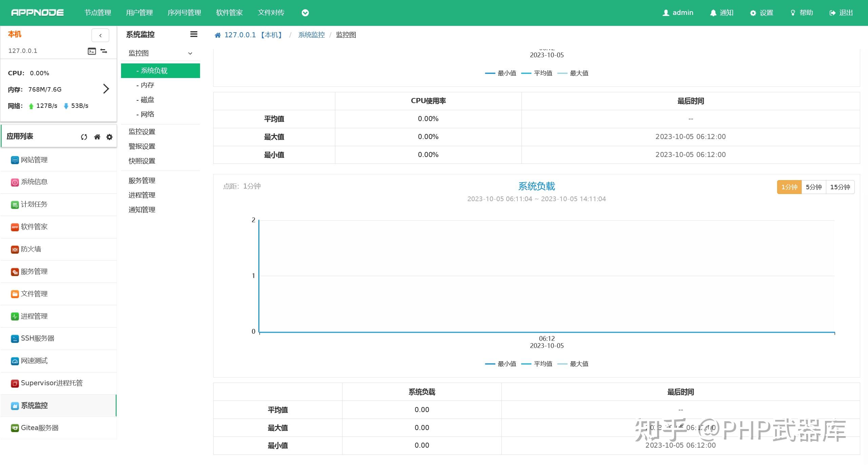Expand 内存 details with the arrow
Viewport: 868px width, 465px height.
click(x=106, y=89)
